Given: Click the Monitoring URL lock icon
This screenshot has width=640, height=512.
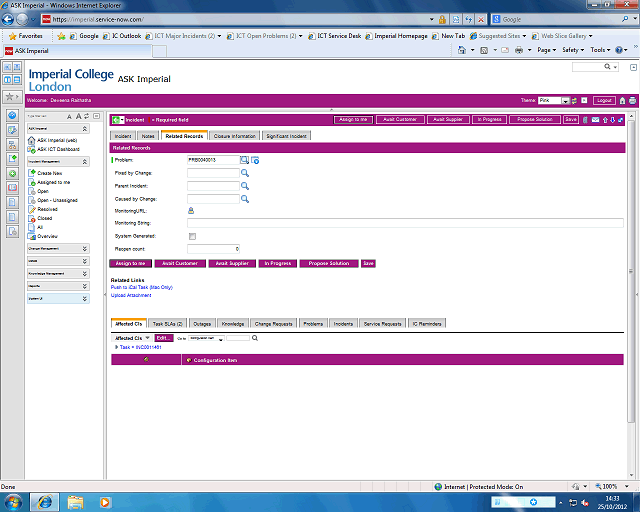Looking at the screenshot, I should pos(191,210).
